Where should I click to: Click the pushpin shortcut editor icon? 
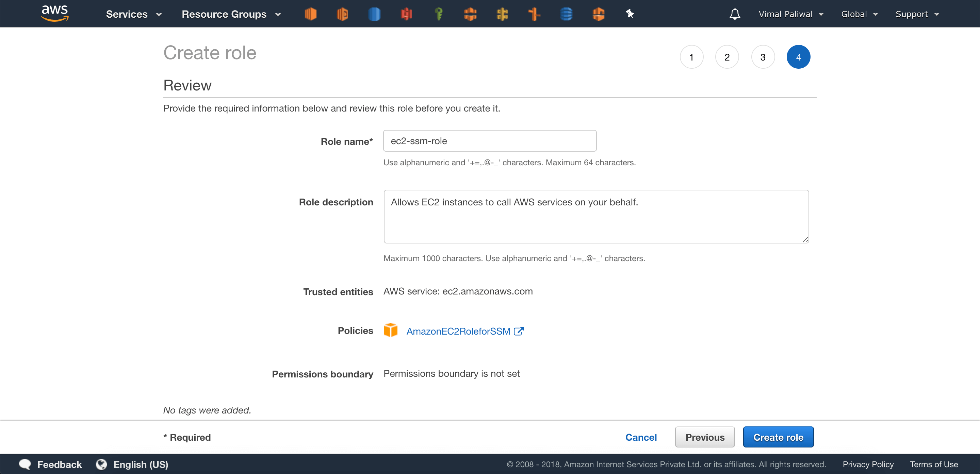630,14
